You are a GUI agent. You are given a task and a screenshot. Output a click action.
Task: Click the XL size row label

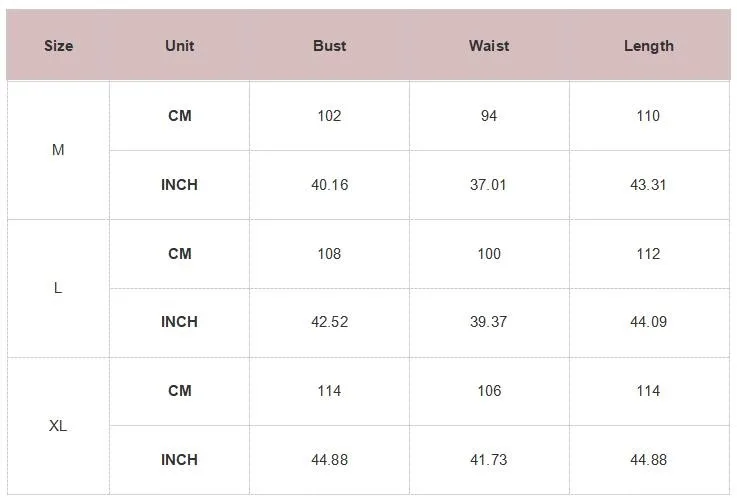58,426
